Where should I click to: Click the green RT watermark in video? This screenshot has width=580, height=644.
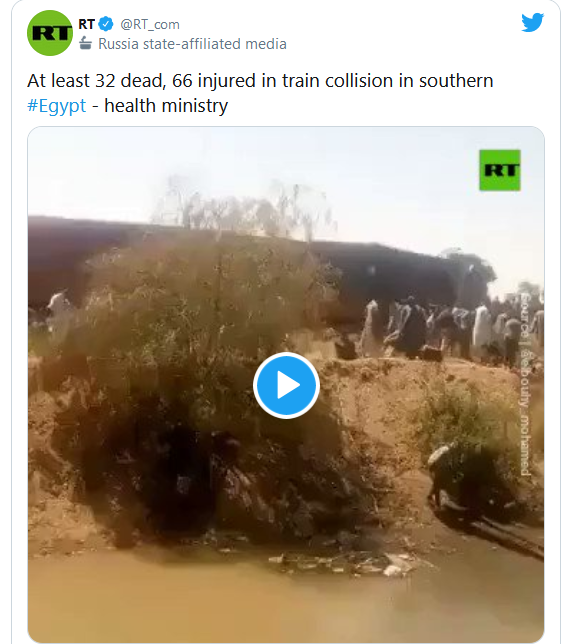coord(500,170)
